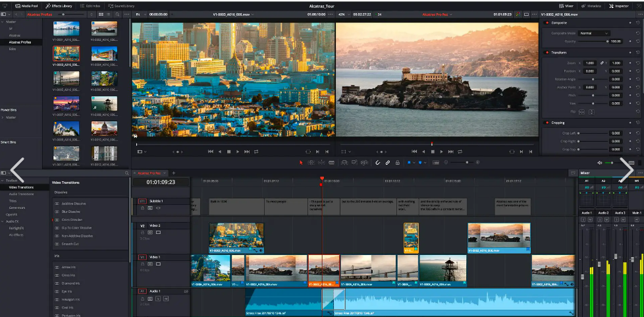The width and height of the screenshot is (644, 317).
Task: Toggle auto select on Video 1 track
Action: coord(150,264)
